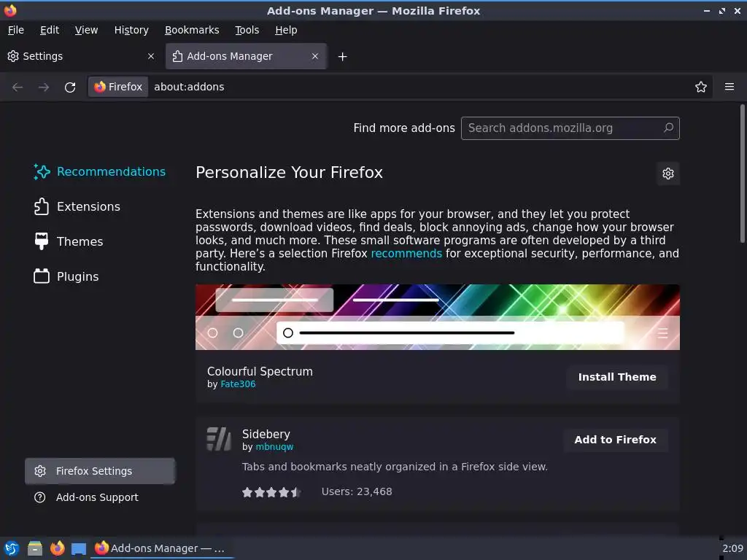Open the Tools menu
This screenshot has width=747, height=560.
pos(247,30)
